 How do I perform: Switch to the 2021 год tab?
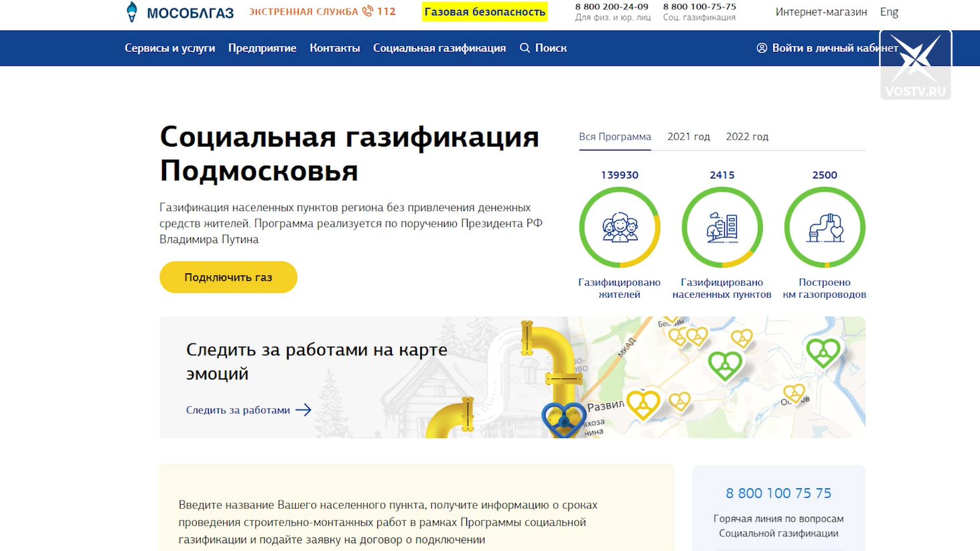click(x=689, y=137)
